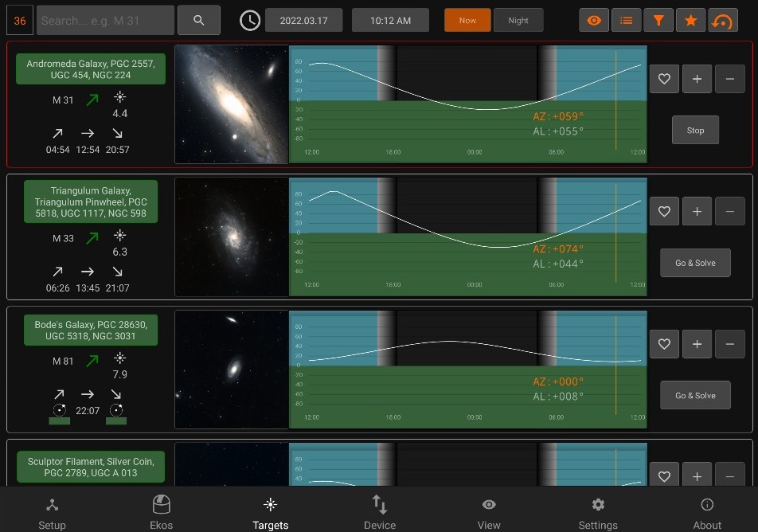Open the list view icon in toolbar

coord(626,21)
